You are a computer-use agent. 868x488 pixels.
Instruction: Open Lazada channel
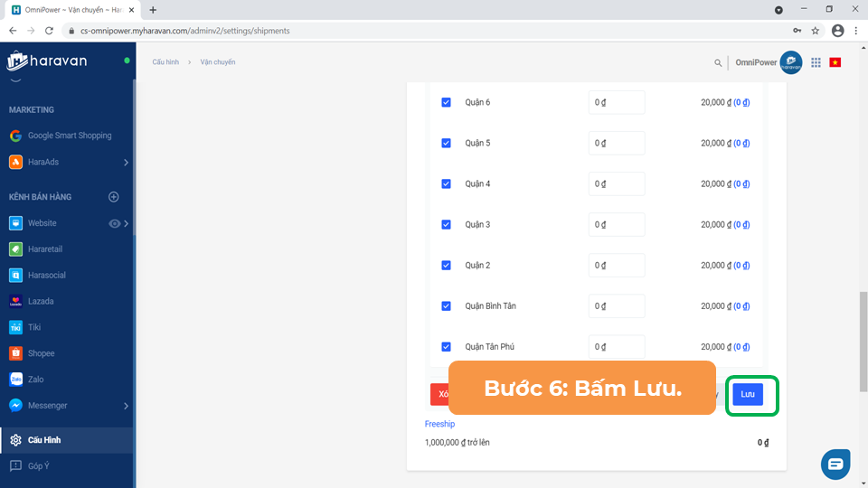(41, 301)
